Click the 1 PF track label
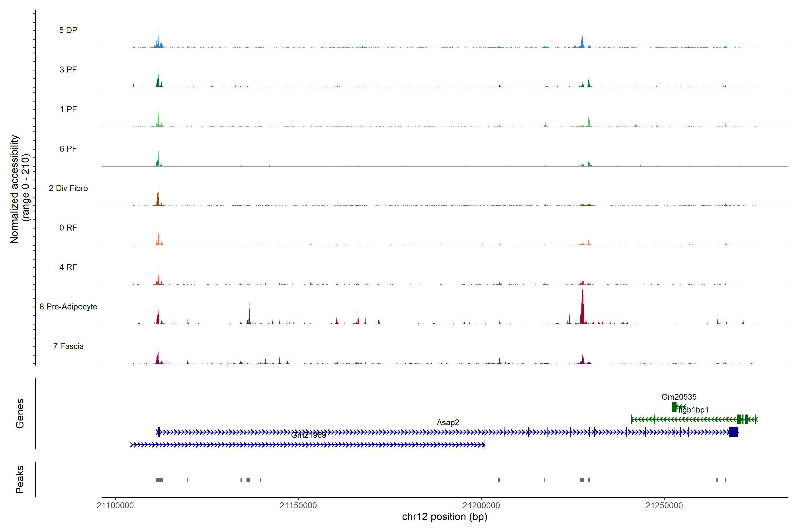Viewport: 798px width, 532px height. (68, 109)
